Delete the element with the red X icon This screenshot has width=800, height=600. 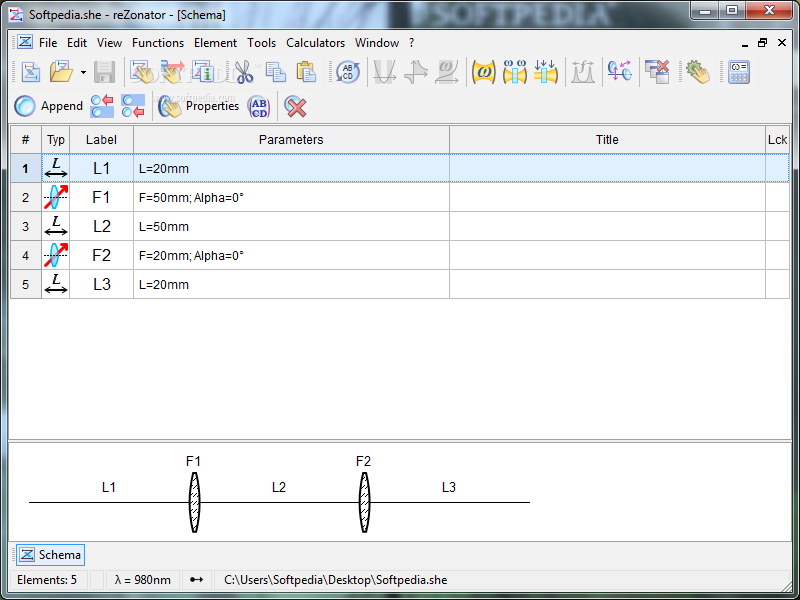pos(295,107)
